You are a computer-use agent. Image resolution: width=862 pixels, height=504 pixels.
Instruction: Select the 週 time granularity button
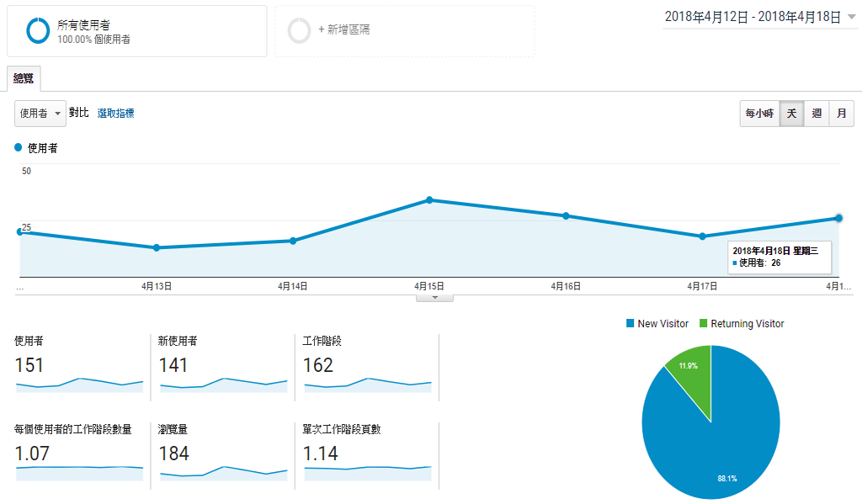817,114
